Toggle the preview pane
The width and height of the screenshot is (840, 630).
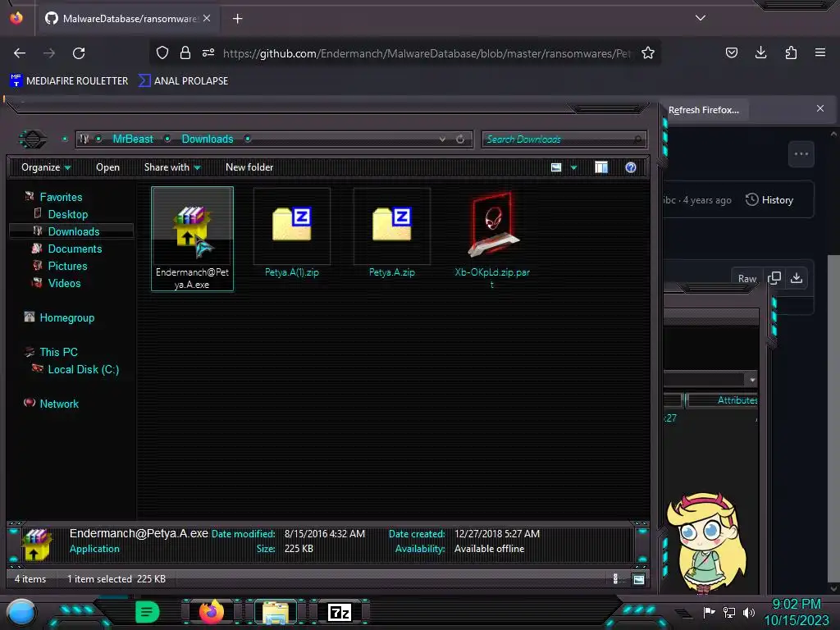pos(601,167)
